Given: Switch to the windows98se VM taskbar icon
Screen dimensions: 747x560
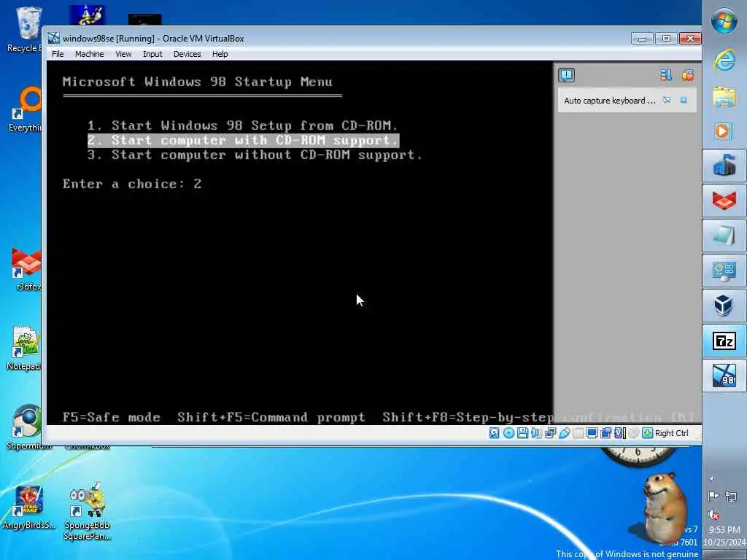Looking at the screenshot, I should [x=724, y=376].
